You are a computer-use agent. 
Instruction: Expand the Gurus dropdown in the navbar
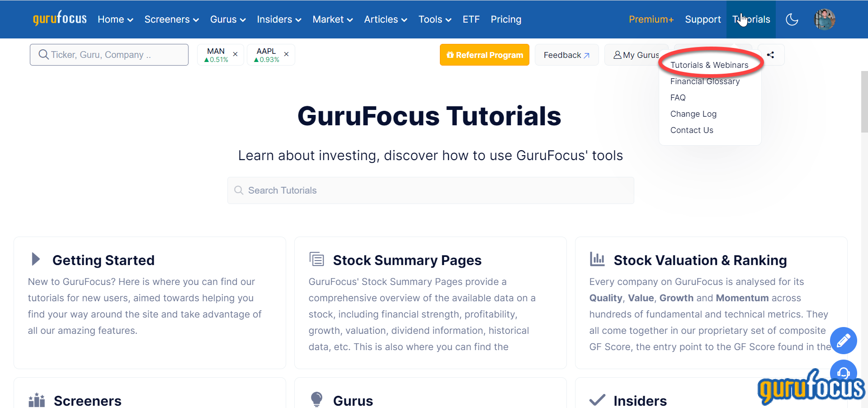click(228, 19)
